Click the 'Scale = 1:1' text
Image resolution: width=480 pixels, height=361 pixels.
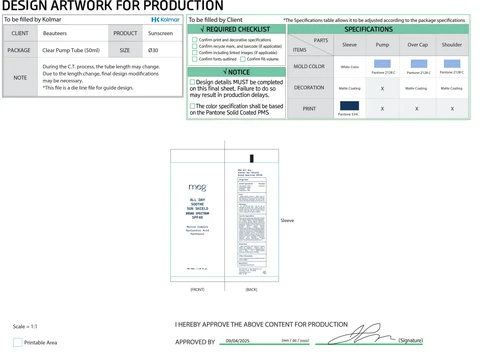(x=25, y=326)
